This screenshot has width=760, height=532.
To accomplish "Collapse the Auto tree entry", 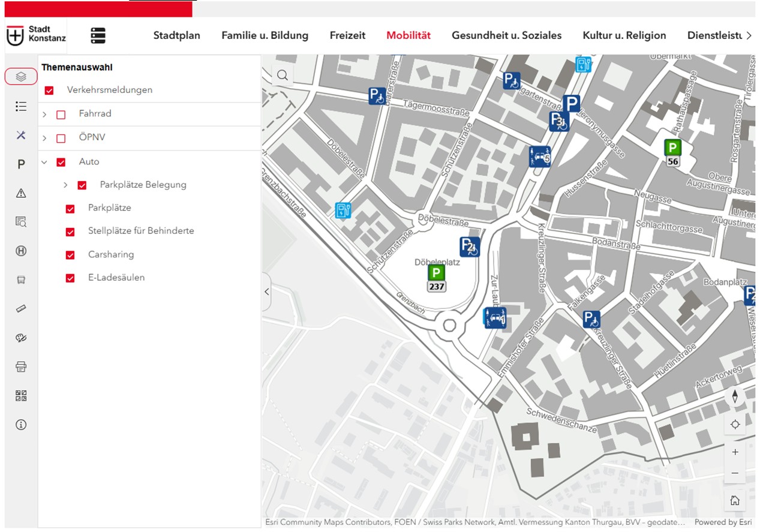I will point(43,161).
